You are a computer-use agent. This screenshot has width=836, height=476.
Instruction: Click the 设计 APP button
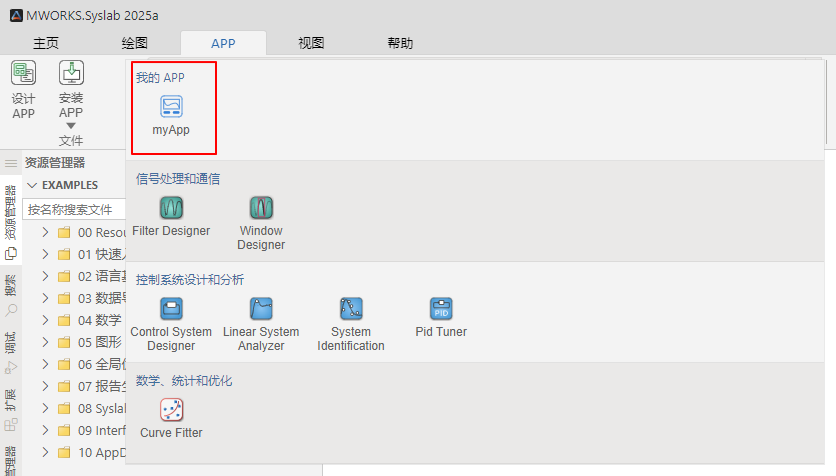pyautogui.click(x=23, y=90)
